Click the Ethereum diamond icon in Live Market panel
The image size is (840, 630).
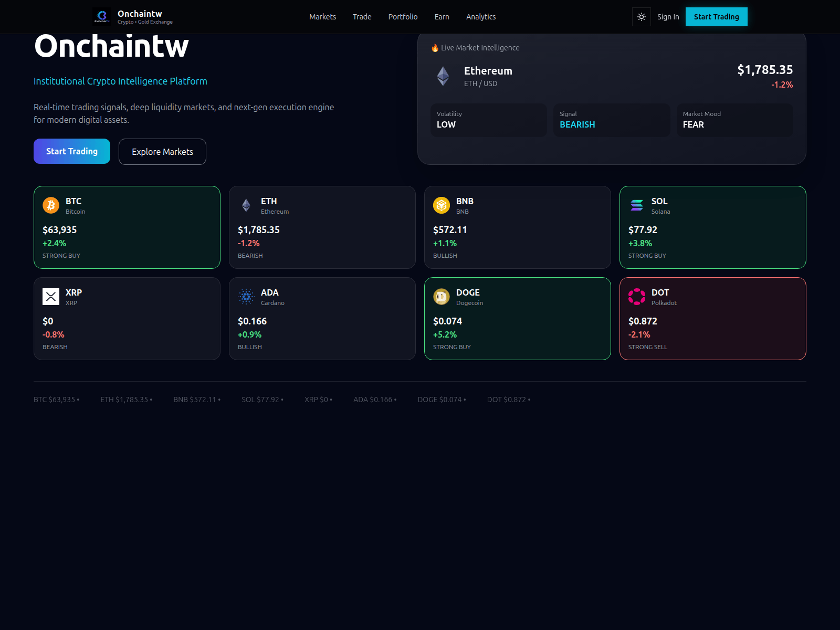click(x=443, y=76)
